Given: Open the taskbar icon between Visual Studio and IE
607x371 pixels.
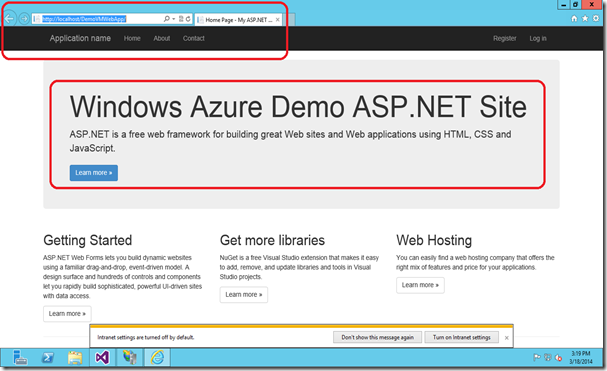Looking at the screenshot, I should point(130,357).
